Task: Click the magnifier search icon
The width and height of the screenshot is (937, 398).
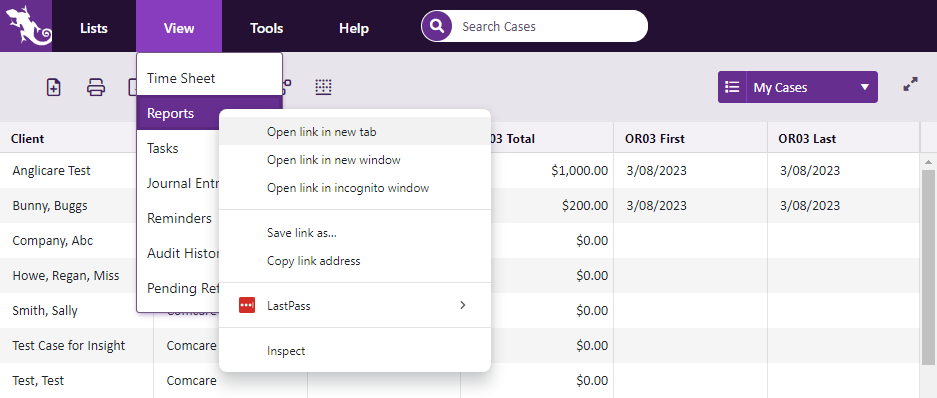Action: click(437, 26)
